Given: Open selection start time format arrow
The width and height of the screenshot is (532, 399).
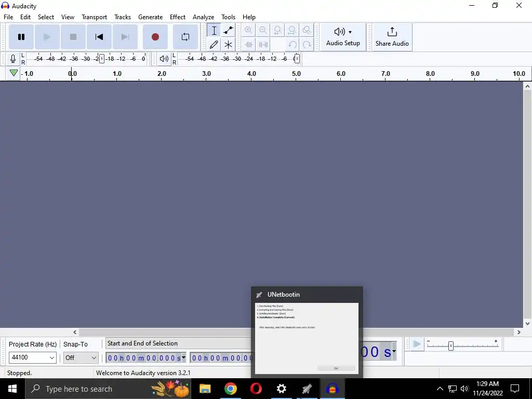Looking at the screenshot, I should click(183, 357).
